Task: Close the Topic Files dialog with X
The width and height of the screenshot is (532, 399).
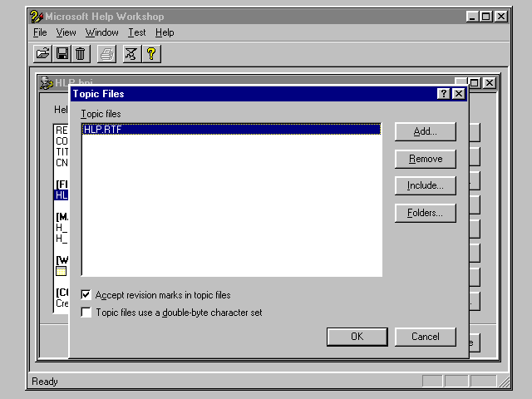Action: [458, 94]
